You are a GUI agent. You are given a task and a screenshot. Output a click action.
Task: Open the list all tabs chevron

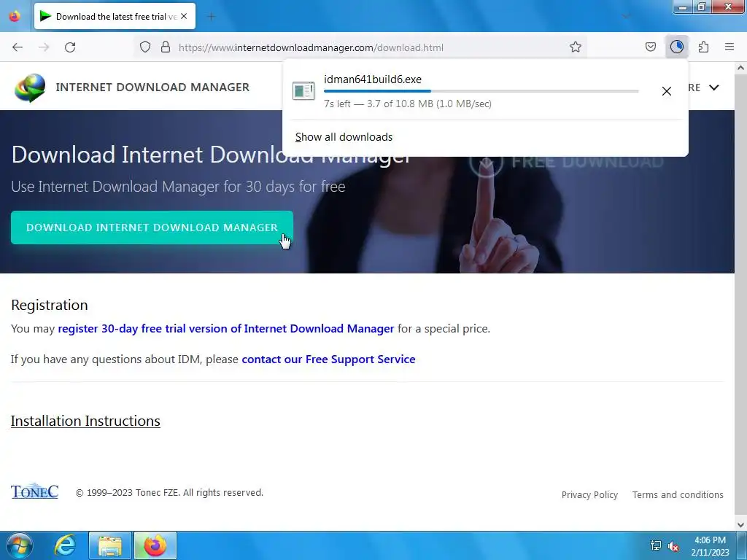(x=626, y=17)
